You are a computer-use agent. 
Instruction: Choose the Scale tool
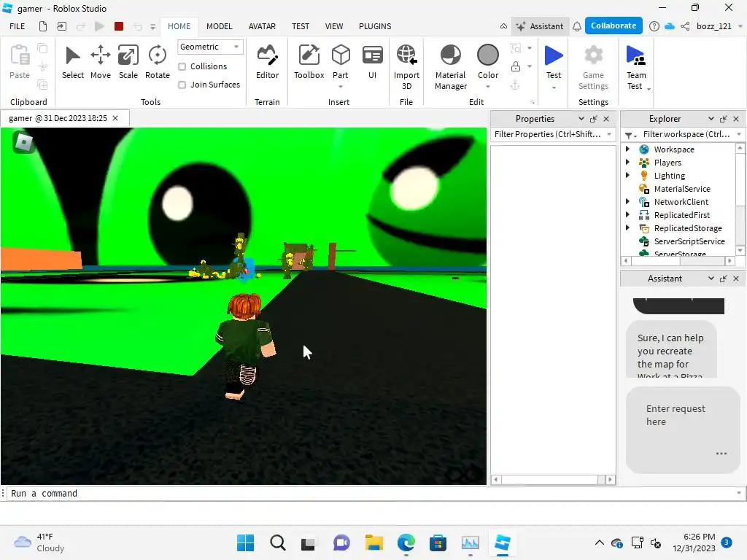[x=128, y=62]
